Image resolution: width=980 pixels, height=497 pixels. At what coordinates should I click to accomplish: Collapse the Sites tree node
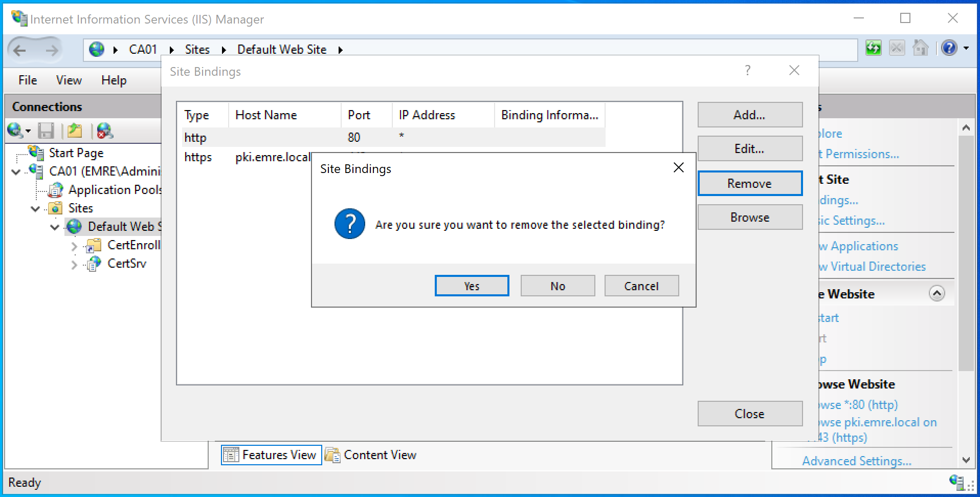pos(35,208)
